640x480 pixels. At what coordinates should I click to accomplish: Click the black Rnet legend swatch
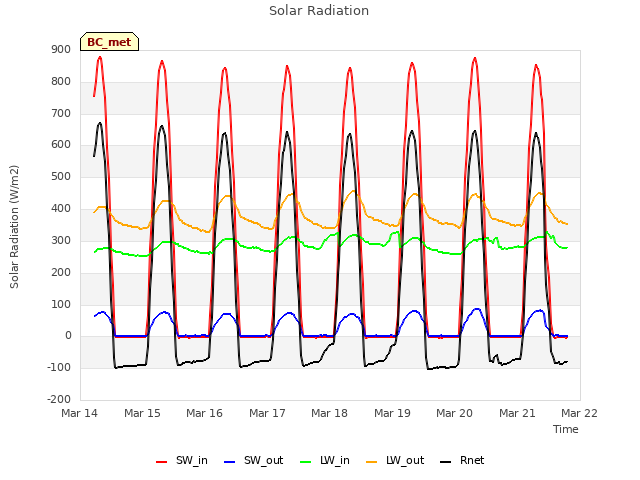446,462
